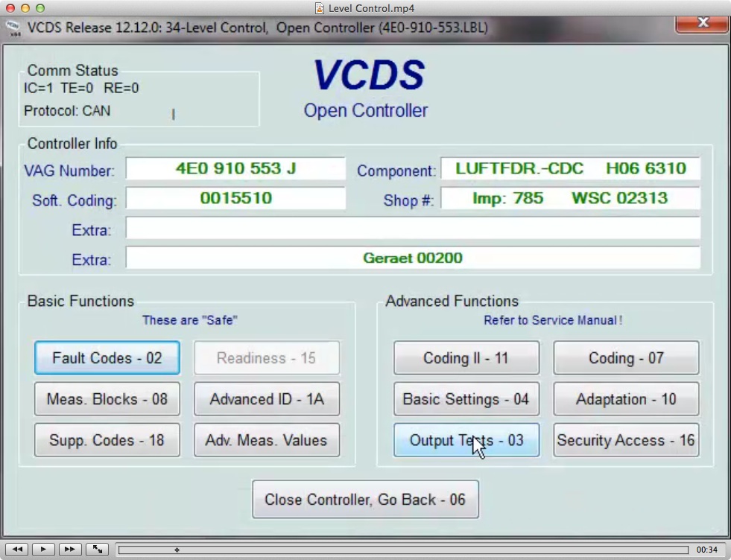Viewport: 731px width, 560px height.
Task: Run Output Tests - 03
Action: (x=466, y=440)
